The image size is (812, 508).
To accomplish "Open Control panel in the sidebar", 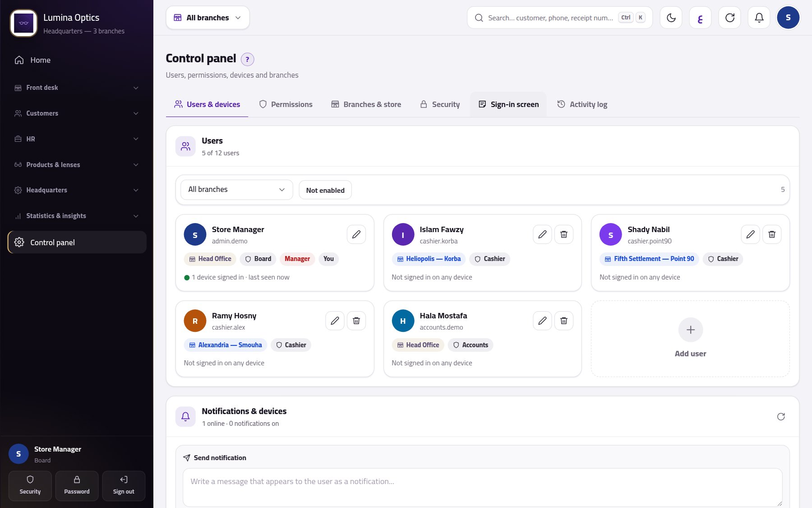I will 77,242.
